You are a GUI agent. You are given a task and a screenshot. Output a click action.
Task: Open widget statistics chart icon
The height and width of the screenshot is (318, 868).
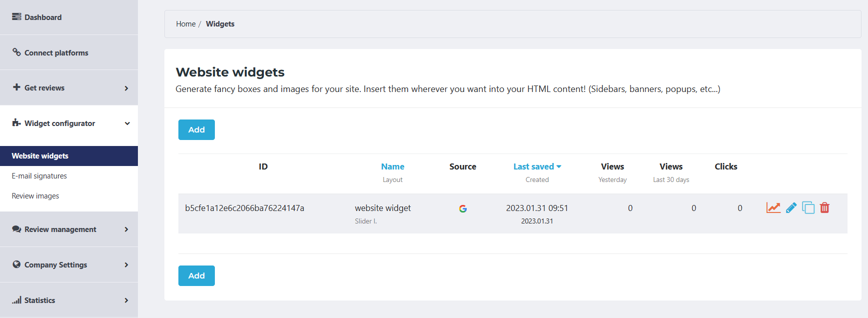click(773, 207)
